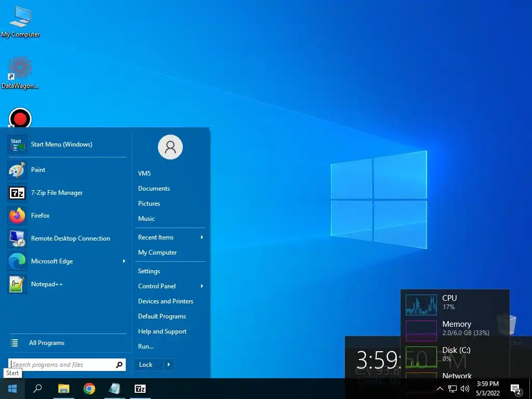Open Remote Desktop Connection
The height and width of the screenshot is (399, 532).
(67, 238)
